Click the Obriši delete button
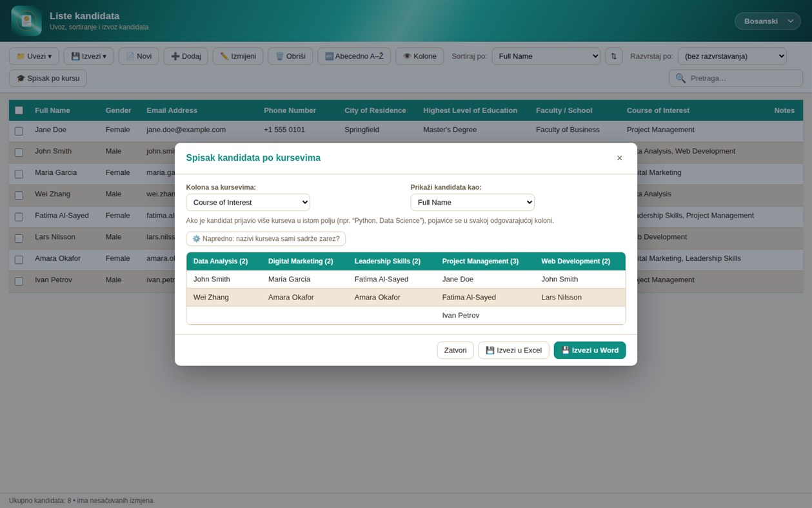 (290, 56)
